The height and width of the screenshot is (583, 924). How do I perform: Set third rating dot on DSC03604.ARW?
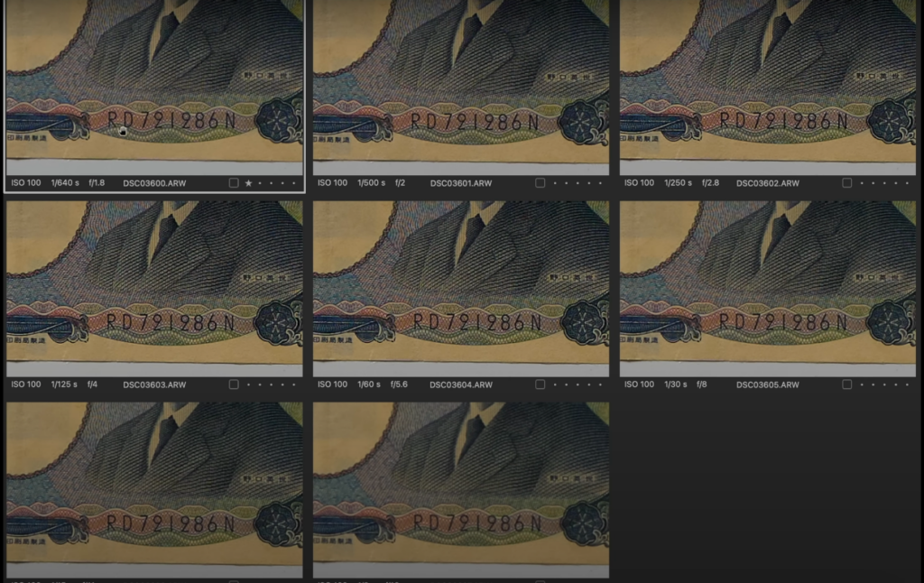(577, 384)
